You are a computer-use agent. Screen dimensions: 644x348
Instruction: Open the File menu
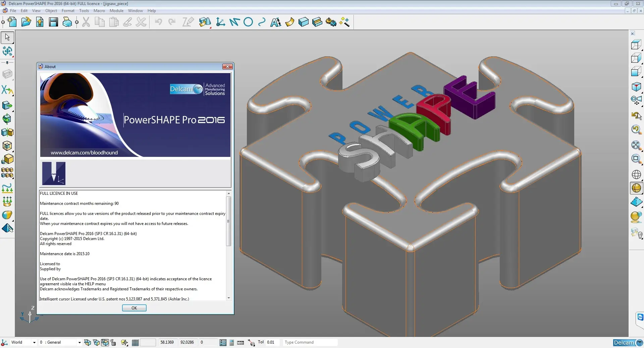click(13, 11)
